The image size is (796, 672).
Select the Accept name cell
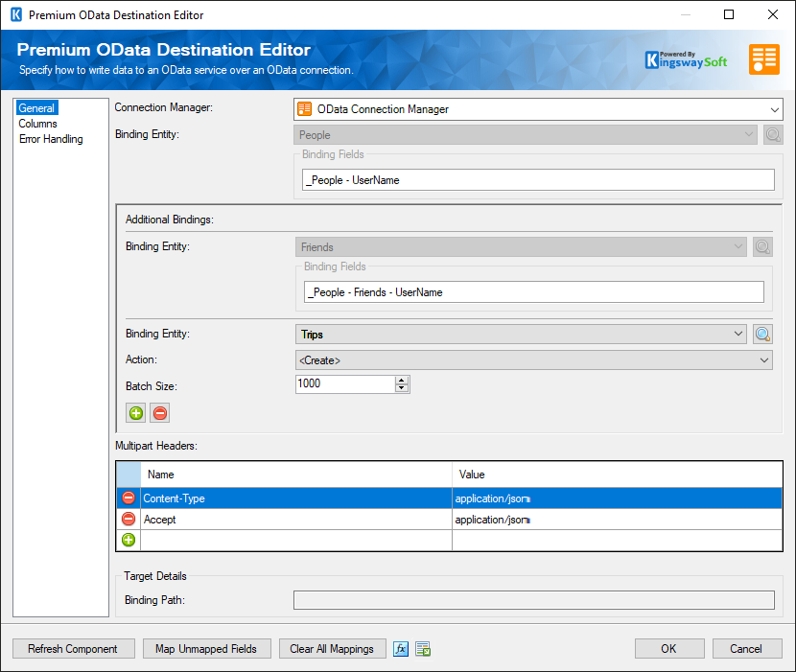[x=296, y=520]
